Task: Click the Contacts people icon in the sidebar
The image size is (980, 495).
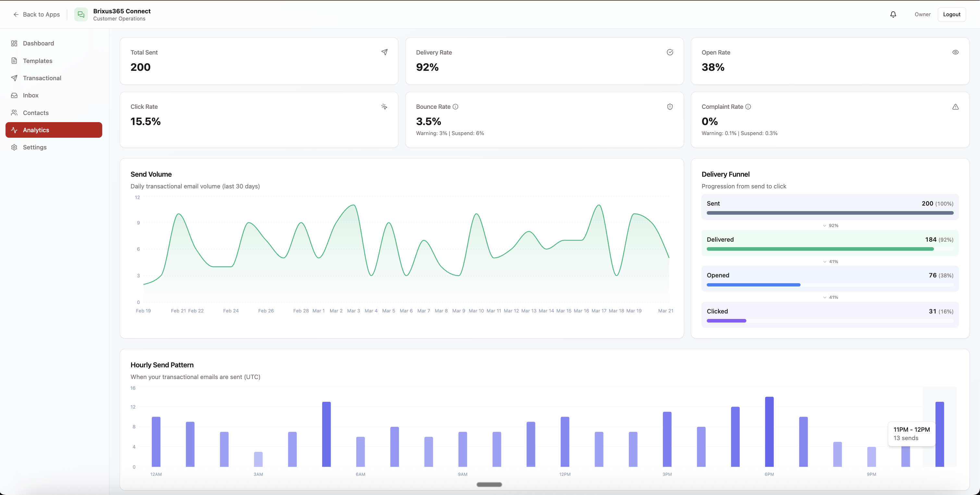Action: point(14,113)
